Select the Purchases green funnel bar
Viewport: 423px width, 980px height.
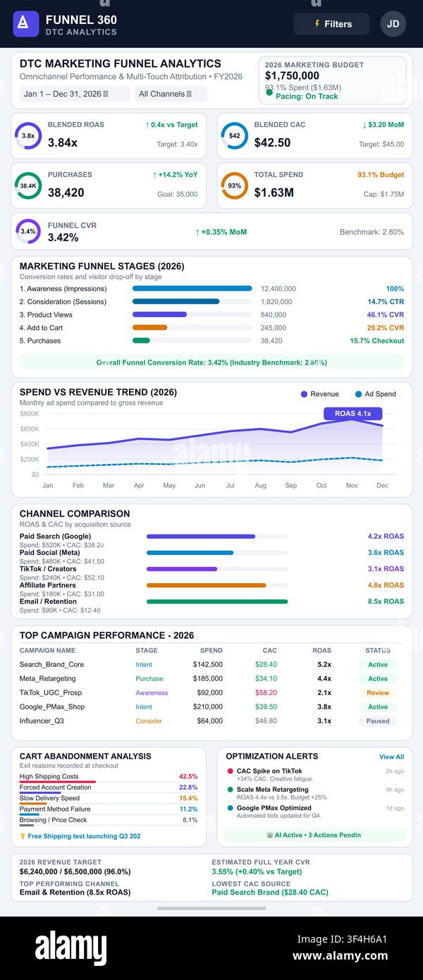pos(141,341)
